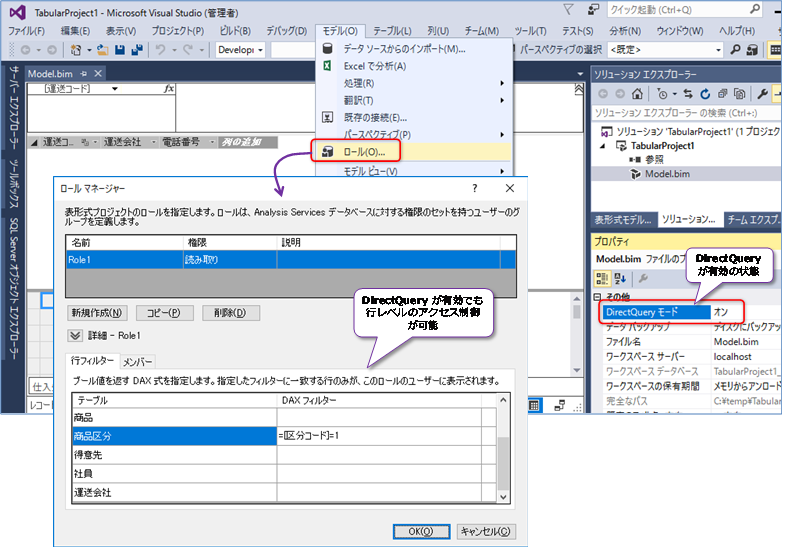
Task: Click the Pending Changes filter clock icon
Action: tap(662, 94)
